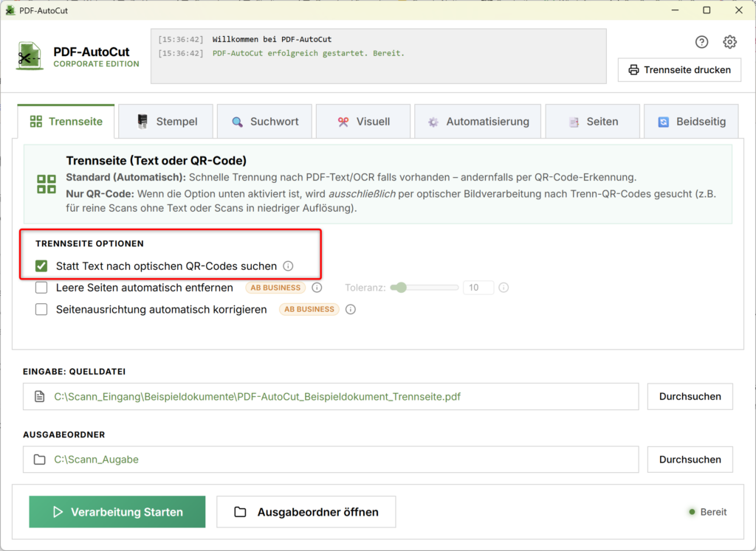756x551 pixels.
Task: Click info icon beside Seitenausrichtung option
Action: [351, 309]
